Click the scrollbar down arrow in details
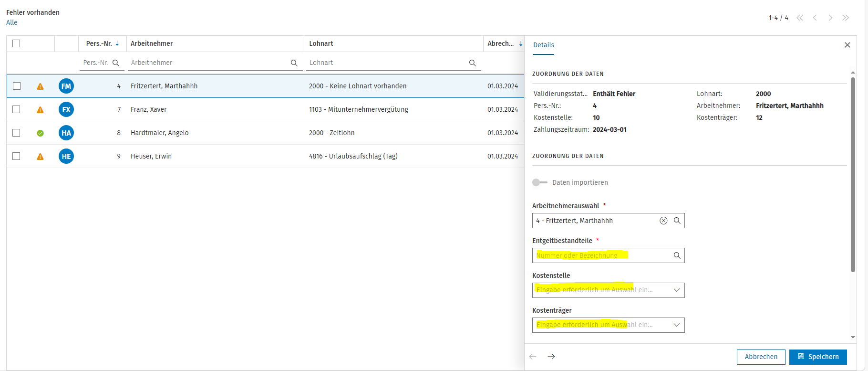Image resolution: width=868 pixels, height=371 pixels. [853, 337]
